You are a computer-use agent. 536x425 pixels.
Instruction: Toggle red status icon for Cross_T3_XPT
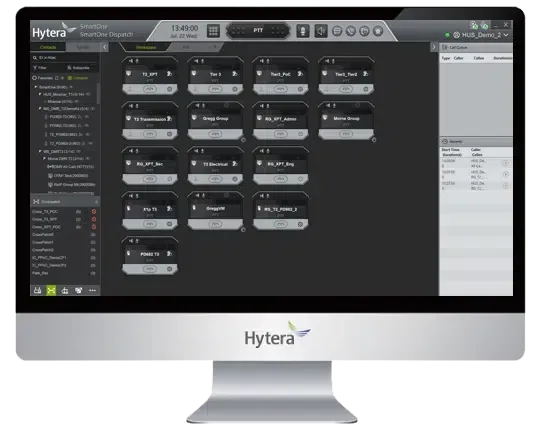94,219
